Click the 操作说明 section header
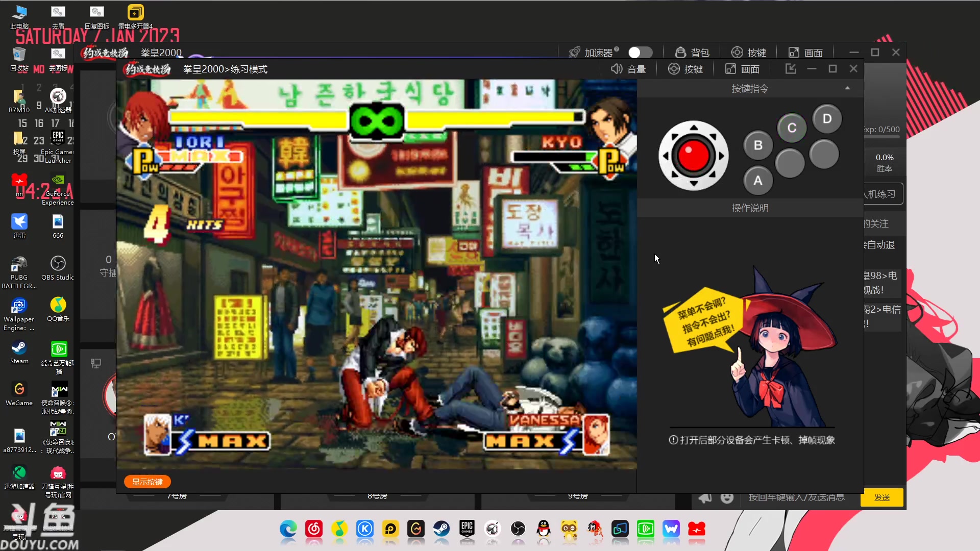This screenshot has width=980, height=551. (750, 208)
